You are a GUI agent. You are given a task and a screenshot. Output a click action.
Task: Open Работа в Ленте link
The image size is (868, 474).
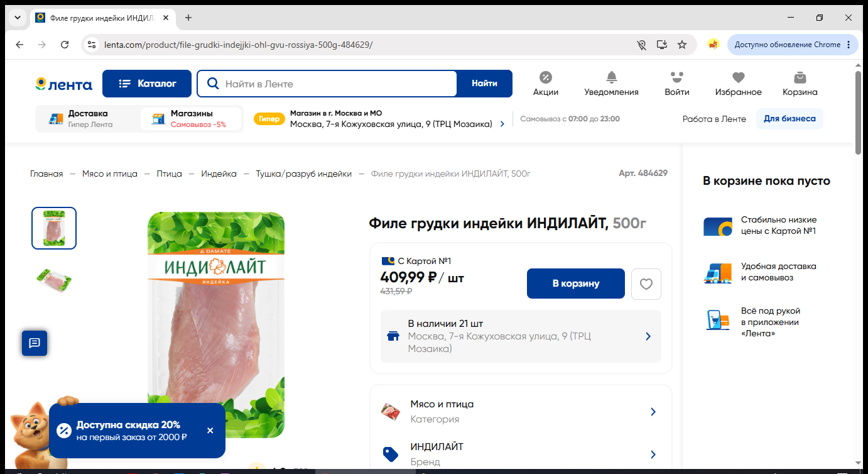click(714, 119)
